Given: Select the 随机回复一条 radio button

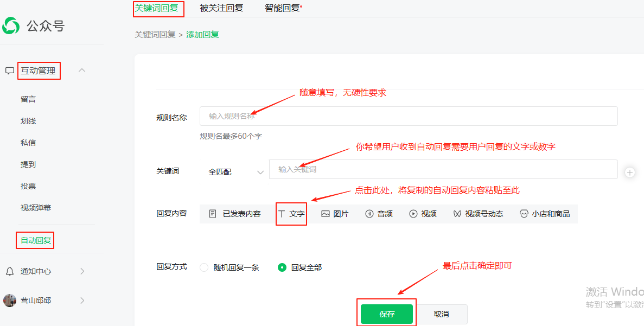Looking at the screenshot, I should [204, 267].
